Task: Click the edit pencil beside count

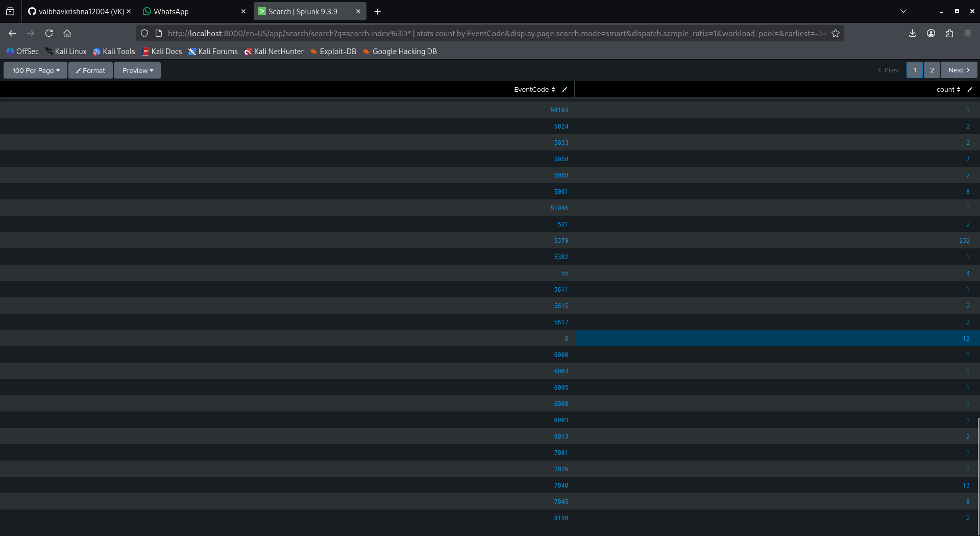Action: tap(970, 89)
